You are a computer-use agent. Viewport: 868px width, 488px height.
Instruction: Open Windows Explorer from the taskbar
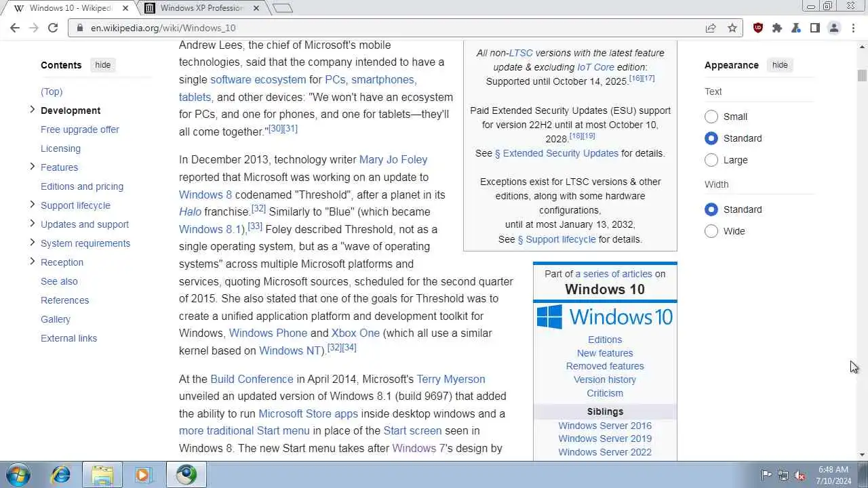pyautogui.click(x=102, y=474)
